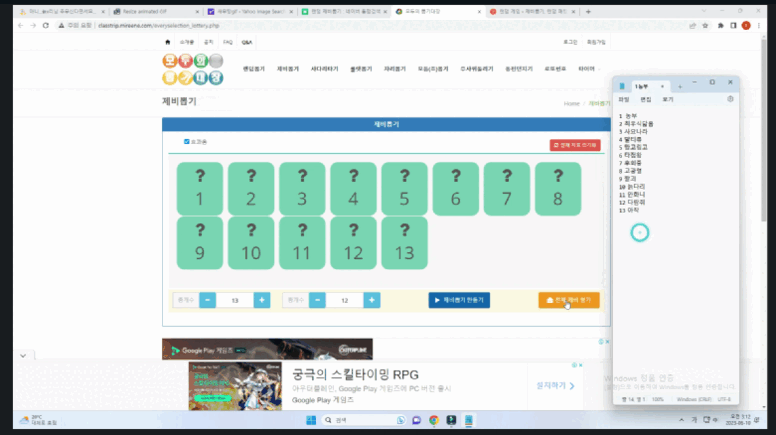This screenshot has width=776, height=435.
Task: Flip lottery card number 2
Action: (x=251, y=189)
